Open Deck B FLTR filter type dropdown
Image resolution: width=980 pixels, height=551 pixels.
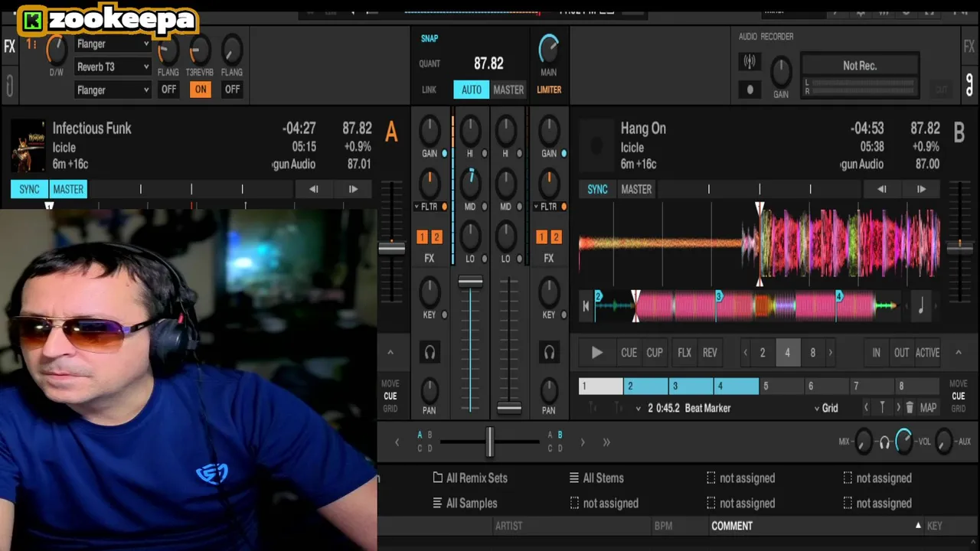[536, 207]
